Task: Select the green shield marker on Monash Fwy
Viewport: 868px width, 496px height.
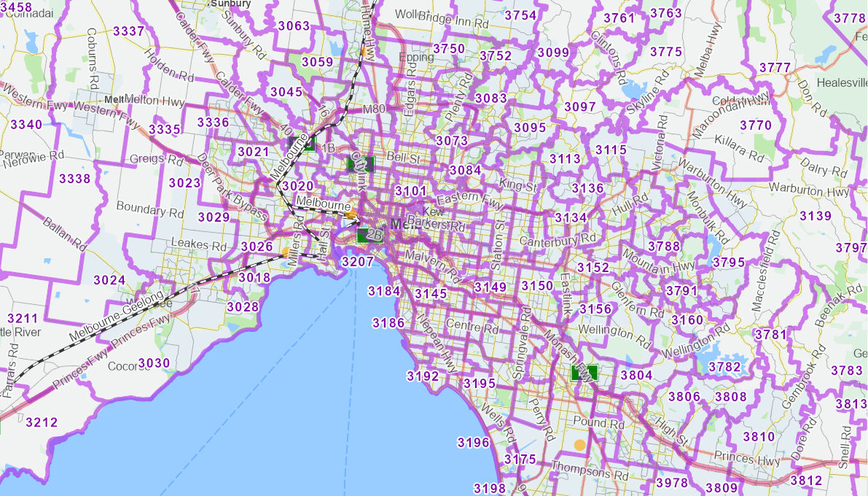Action: 584,373
